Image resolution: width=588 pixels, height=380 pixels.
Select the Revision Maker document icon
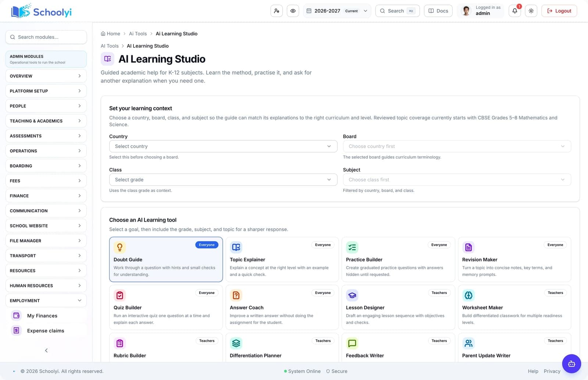(468, 247)
